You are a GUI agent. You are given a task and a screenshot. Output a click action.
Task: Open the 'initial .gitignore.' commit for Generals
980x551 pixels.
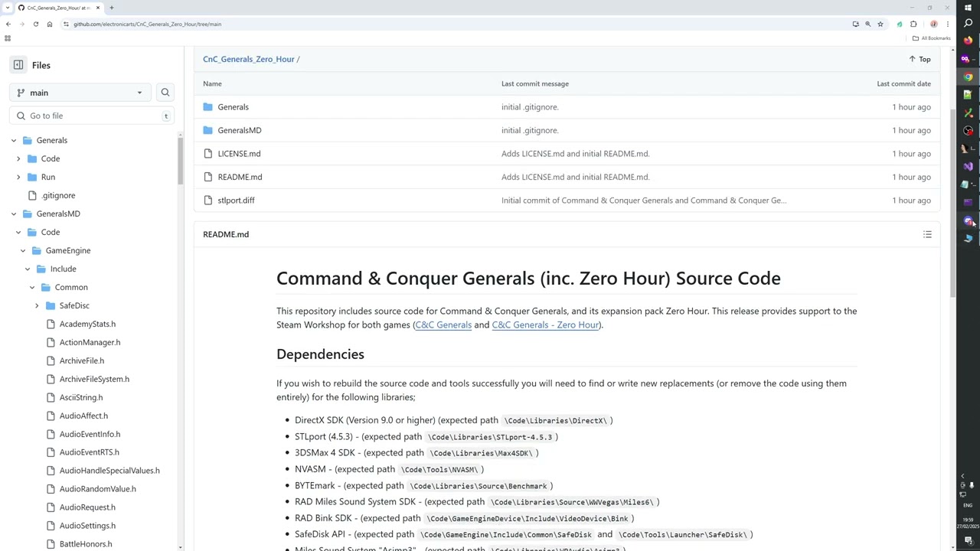tap(530, 107)
